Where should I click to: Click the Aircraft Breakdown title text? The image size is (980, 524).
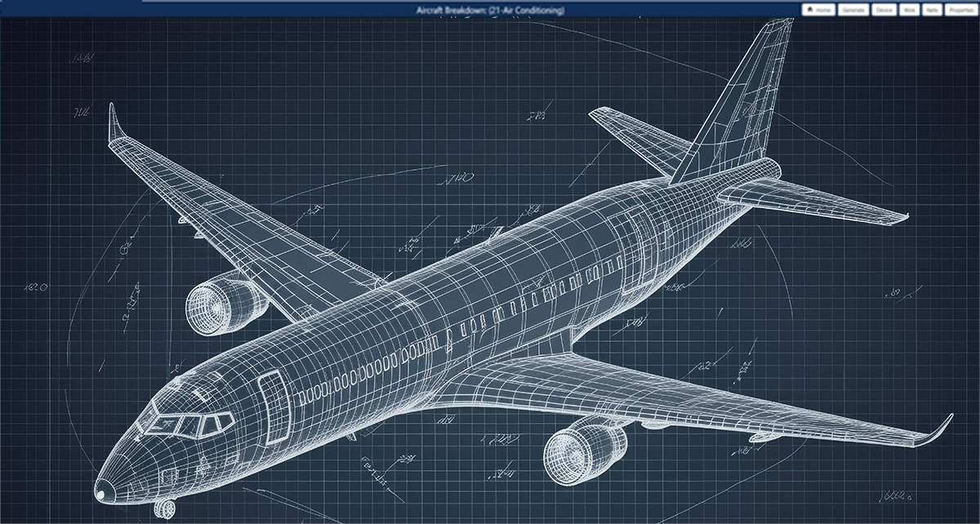[x=489, y=10]
